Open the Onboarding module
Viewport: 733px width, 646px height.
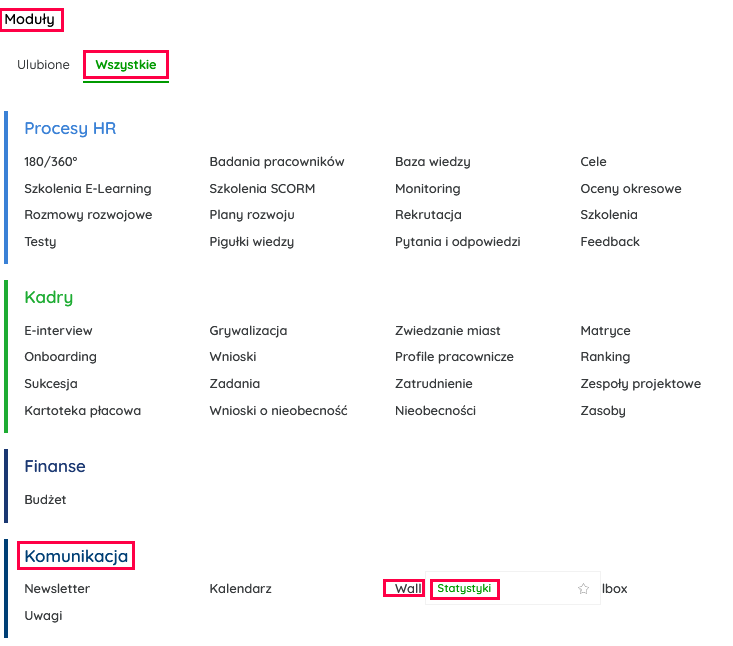point(60,357)
